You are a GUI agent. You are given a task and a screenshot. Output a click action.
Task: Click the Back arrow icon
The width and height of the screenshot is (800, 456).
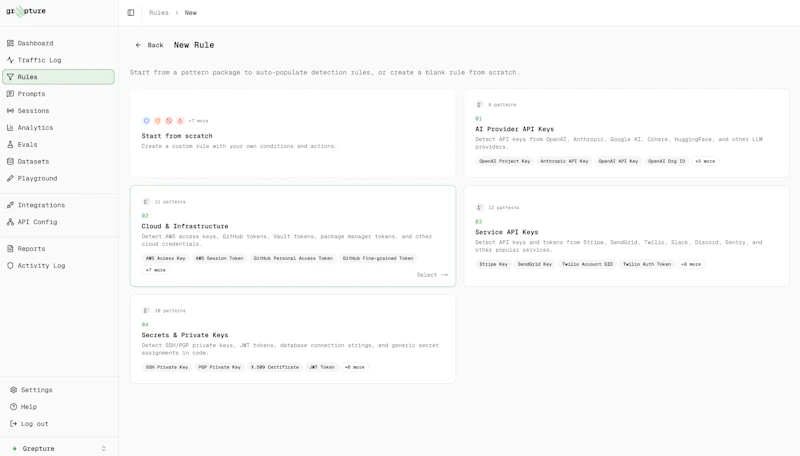[x=138, y=45]
